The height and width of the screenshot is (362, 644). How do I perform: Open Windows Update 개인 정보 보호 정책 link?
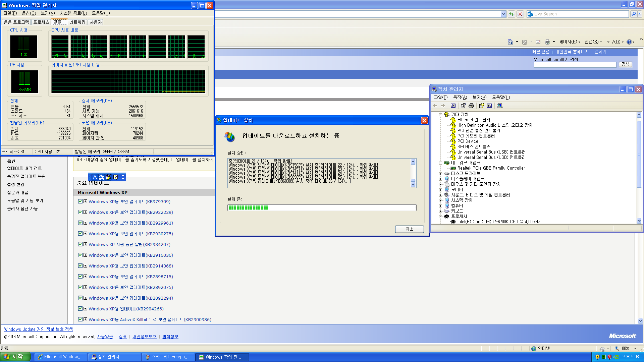38,329
